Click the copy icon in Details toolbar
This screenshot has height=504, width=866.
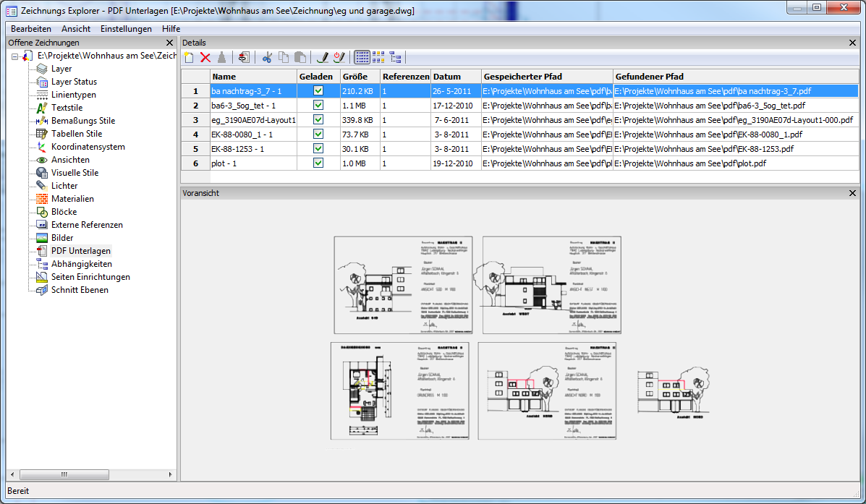(x=284, y=57)
